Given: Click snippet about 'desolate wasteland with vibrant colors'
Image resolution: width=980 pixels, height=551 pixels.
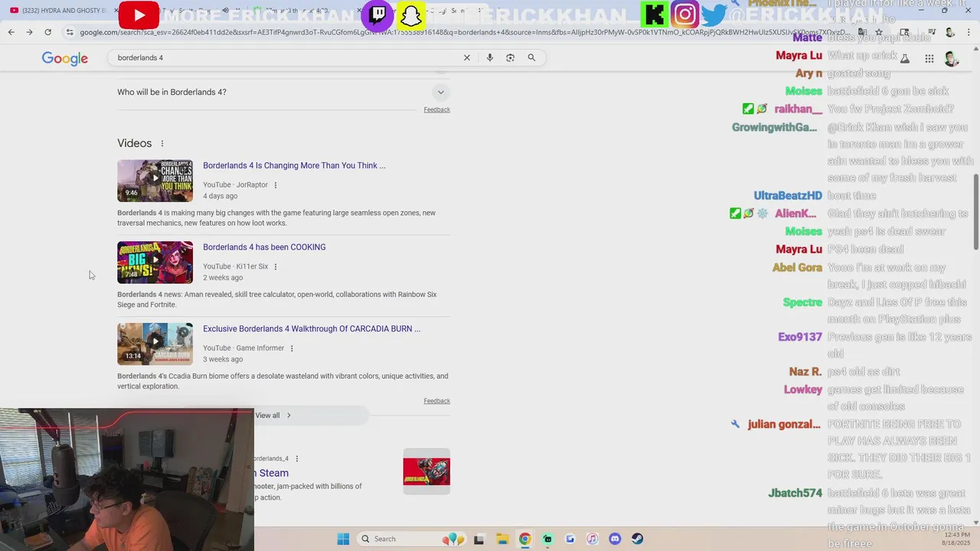Looking at the screenshot, I should [283, 381].
